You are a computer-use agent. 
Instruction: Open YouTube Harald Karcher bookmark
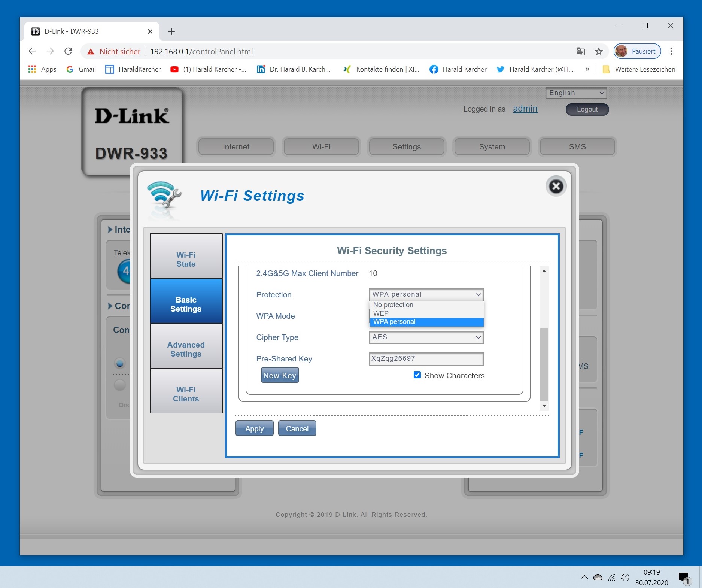coord(208,69)
